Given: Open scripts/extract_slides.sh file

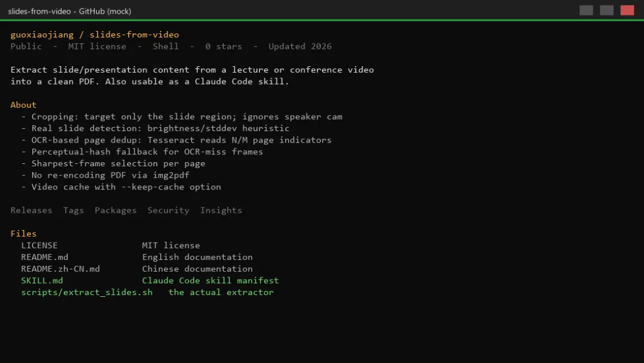Looking at the screenshot, I should (86, 293).
